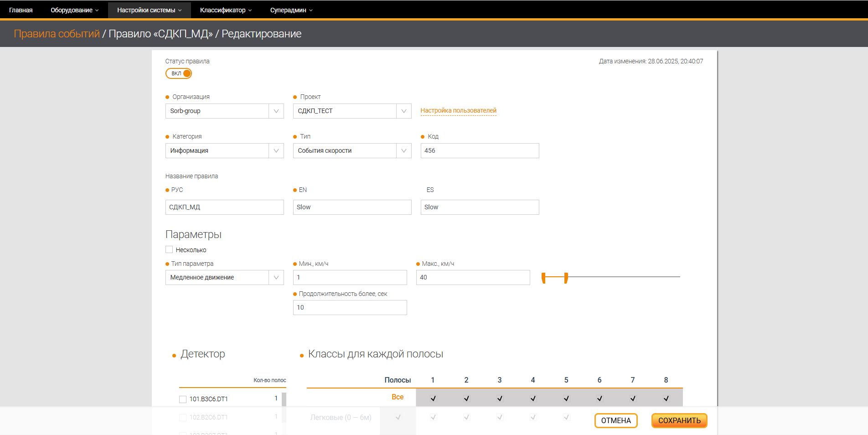Switch to the Главная tab
The image size is (868, 435).
pos(21,10)
